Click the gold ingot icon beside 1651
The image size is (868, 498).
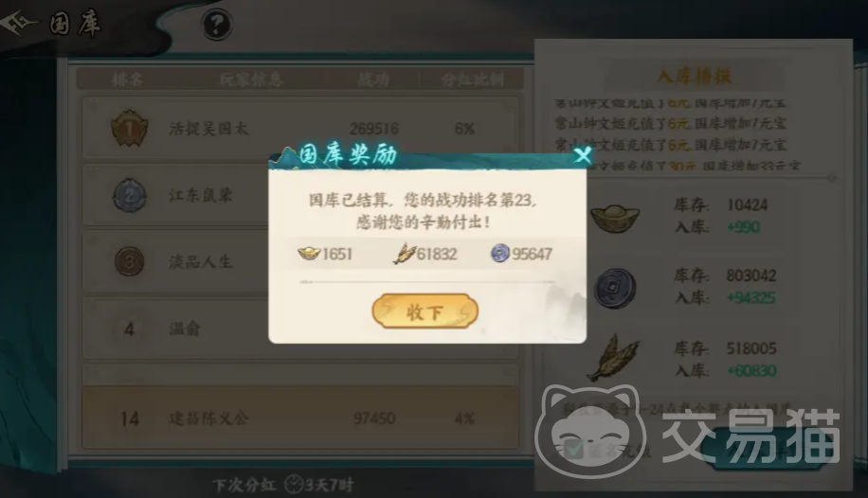coord(309,254)
